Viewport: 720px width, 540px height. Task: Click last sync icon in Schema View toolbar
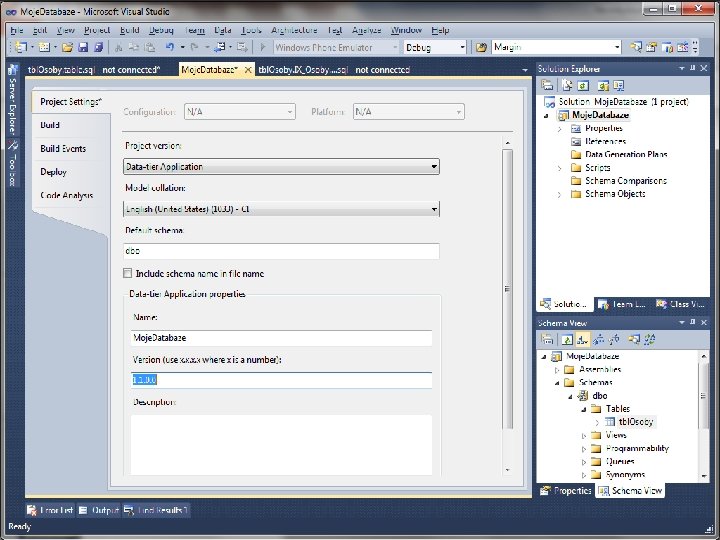649,339
